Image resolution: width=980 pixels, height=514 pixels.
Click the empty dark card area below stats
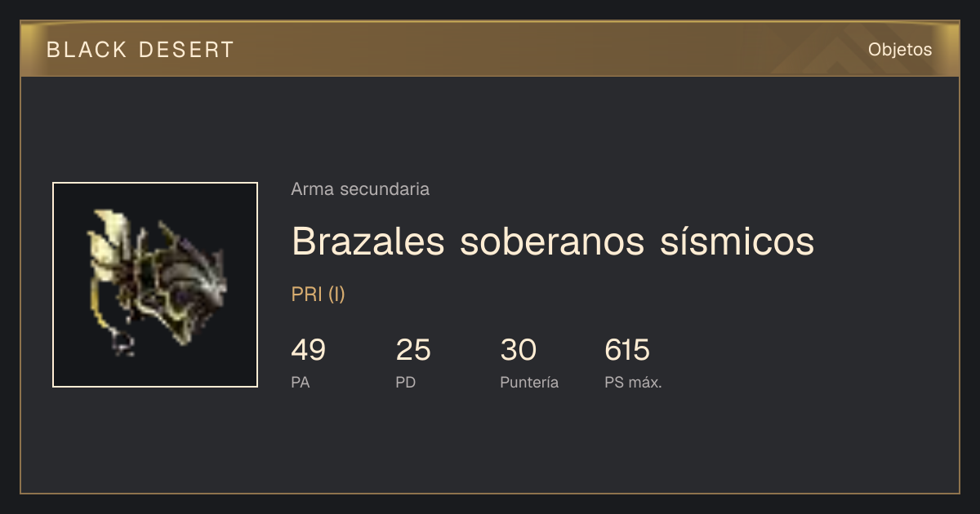(490, 445)
